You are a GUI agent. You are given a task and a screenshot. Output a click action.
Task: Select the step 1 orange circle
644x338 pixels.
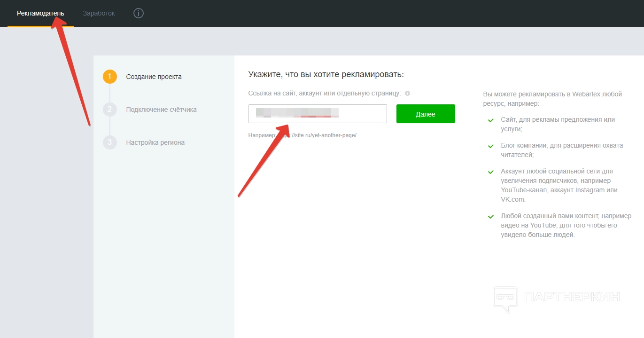109,77
